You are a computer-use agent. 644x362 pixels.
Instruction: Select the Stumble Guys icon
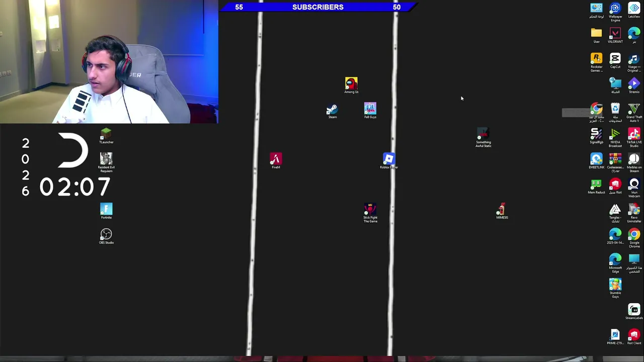(615, 289)
